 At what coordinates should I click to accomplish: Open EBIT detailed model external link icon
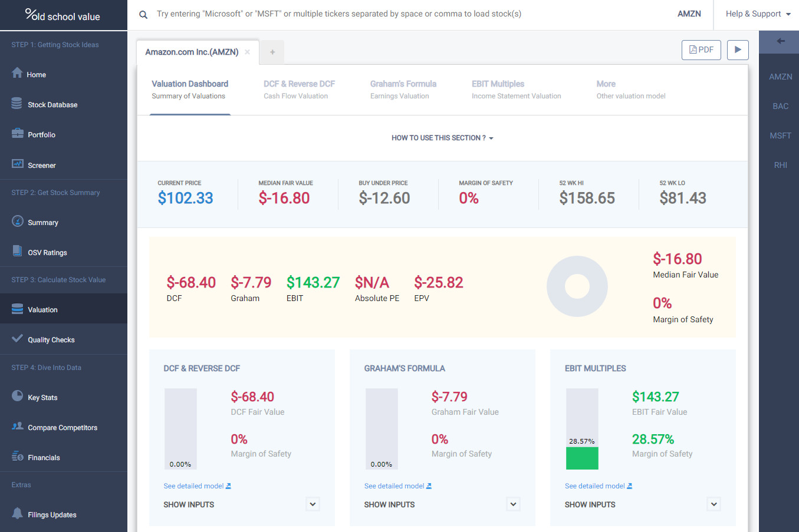click(x=630, y=486)
